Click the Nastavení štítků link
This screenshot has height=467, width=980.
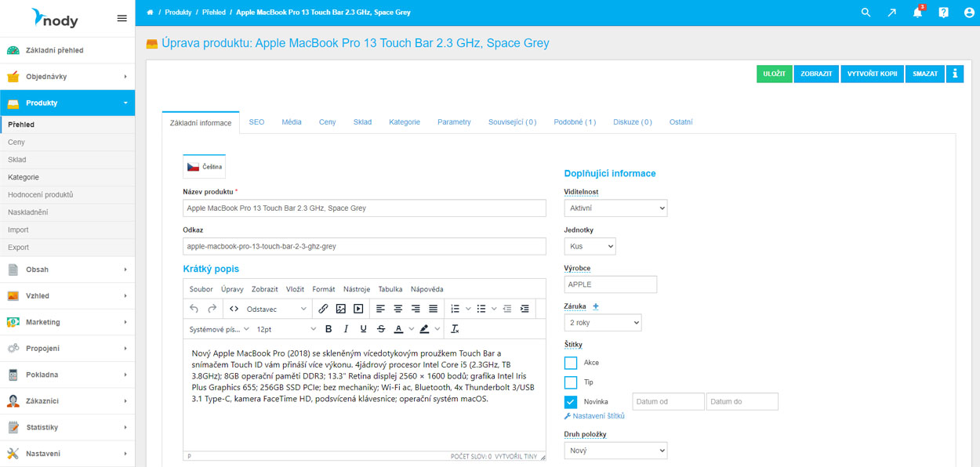(x=598, y=416)
